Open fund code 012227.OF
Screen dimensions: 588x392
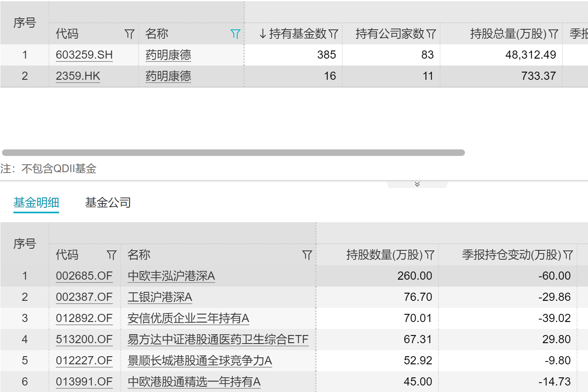[84, 360]
